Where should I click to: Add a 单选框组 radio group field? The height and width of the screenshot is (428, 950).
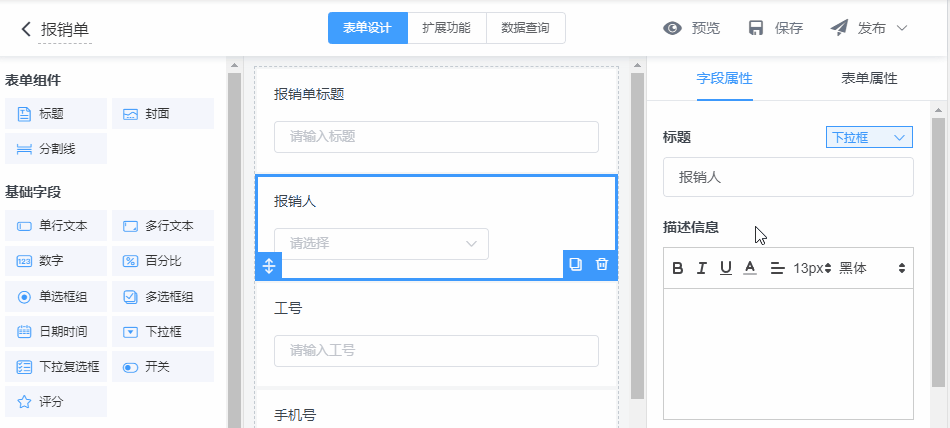pos(56,297)
